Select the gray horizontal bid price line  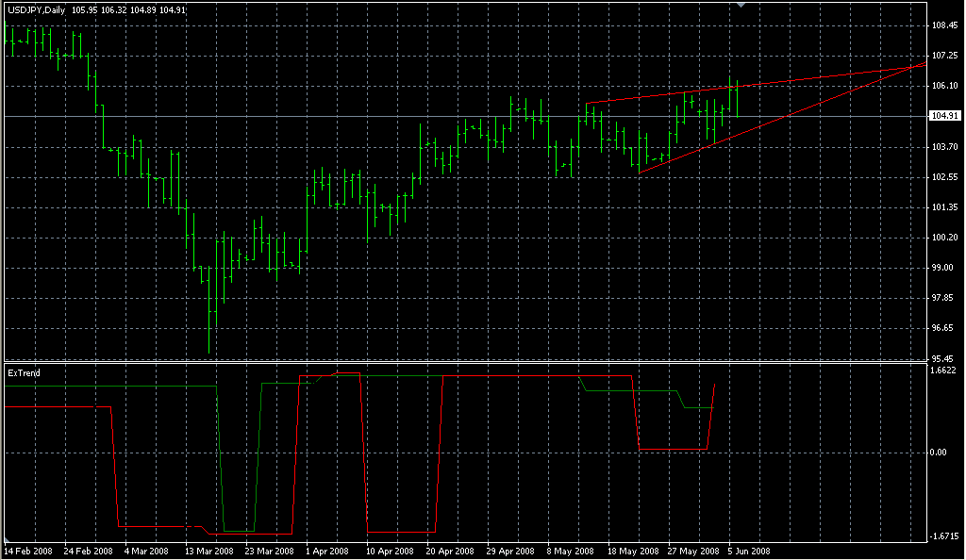pos(466,116)
